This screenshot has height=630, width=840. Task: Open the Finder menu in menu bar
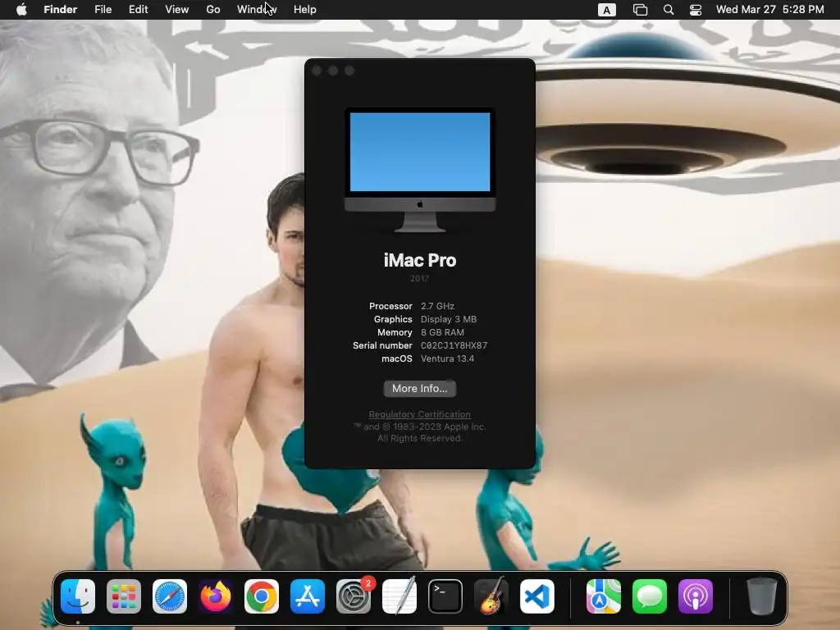(60, 10)
